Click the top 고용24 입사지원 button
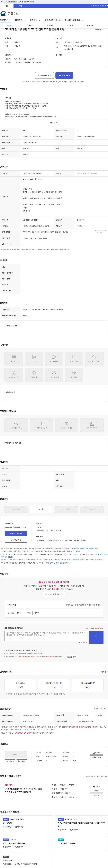Screen dimensions: 108x868 [64, 75]
